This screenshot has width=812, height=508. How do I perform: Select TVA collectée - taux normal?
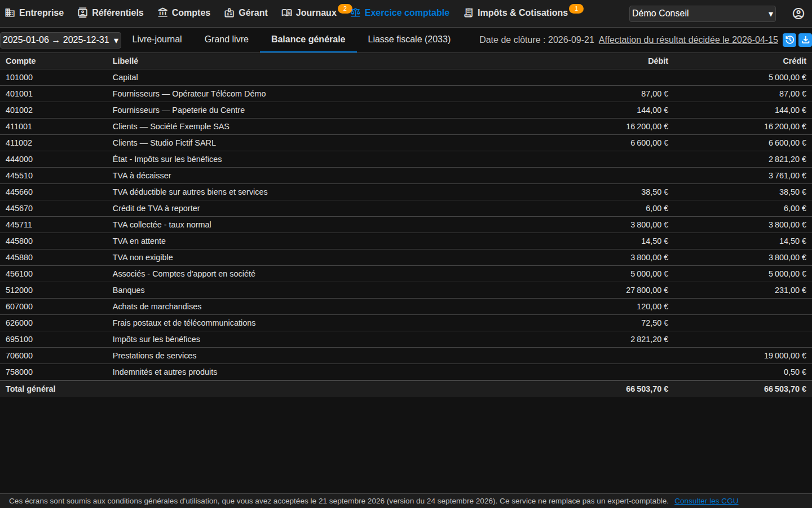(162, 225)
